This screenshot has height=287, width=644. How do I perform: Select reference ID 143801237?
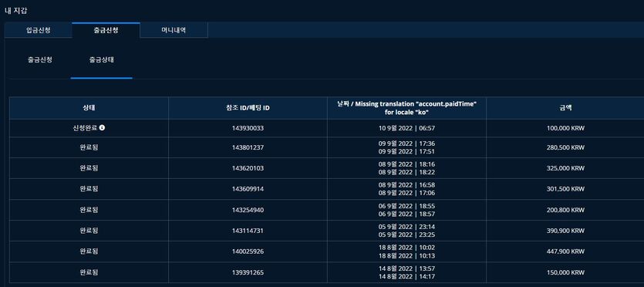248,147
